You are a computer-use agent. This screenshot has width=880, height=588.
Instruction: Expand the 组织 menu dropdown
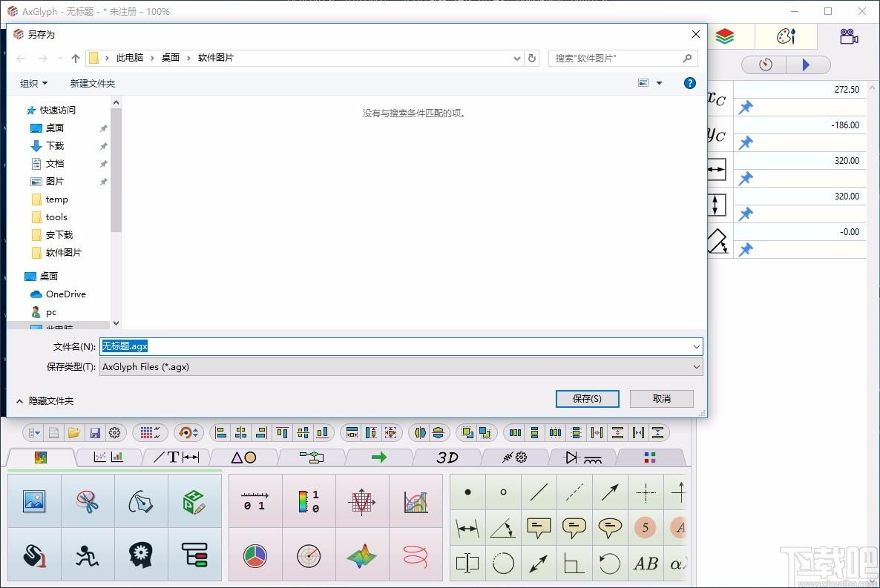(x=33, y=84)
